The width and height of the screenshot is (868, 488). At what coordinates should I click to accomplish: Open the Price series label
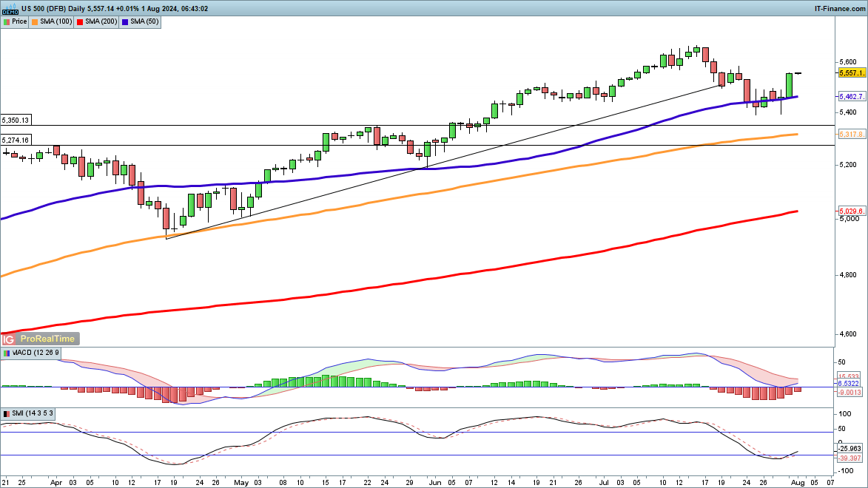19,21
